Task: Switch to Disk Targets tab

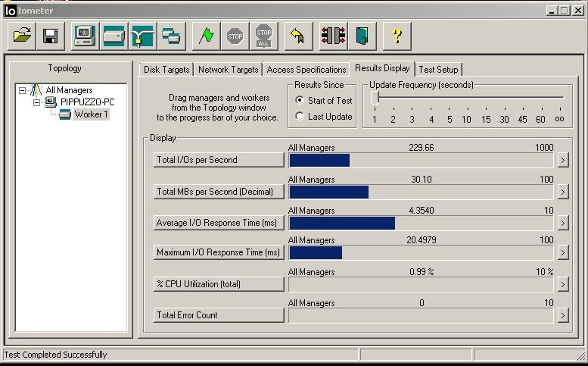Action: (x=166, y=70)
